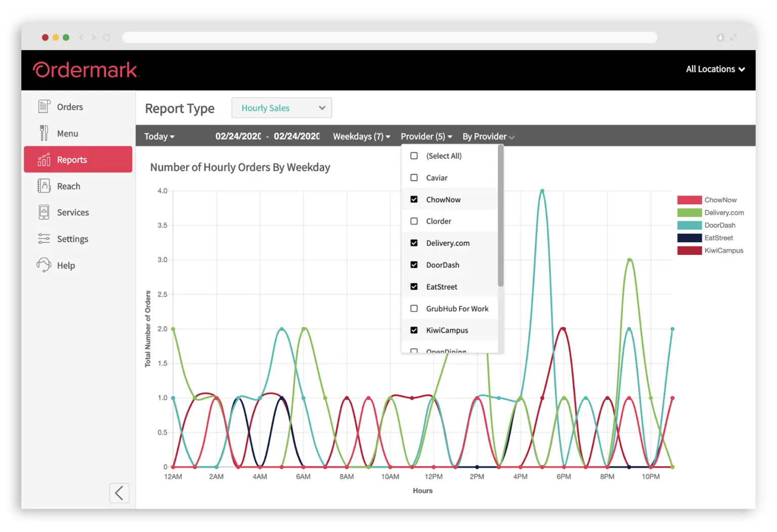This screenshot has width=777, height=532.
Task: Click the '12AM' x-axis tick label
Action: pyautogui.click(x=173, y=477)
